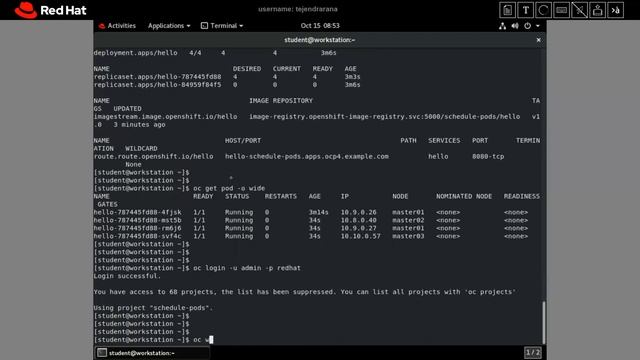This screenshot has height=360, width=640.
Task: Expand the system menu arrow beside power icon
Action: point(538,26)
